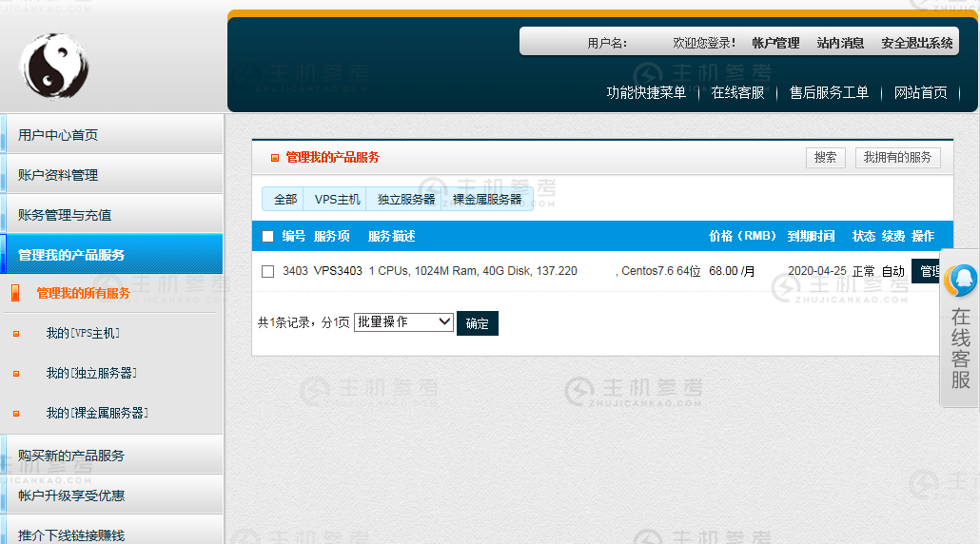980x544 pixels.
Task: Check the box for service 3403
Action: 267,271
